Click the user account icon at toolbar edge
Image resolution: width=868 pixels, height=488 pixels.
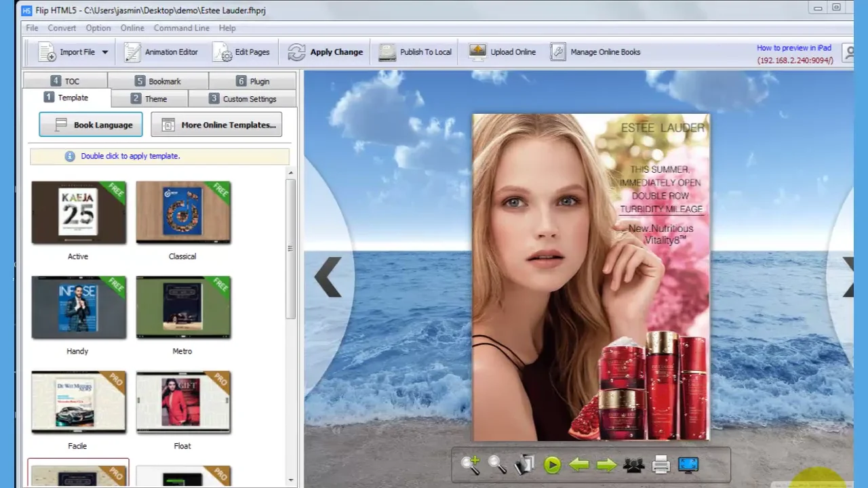coord(848,52)
